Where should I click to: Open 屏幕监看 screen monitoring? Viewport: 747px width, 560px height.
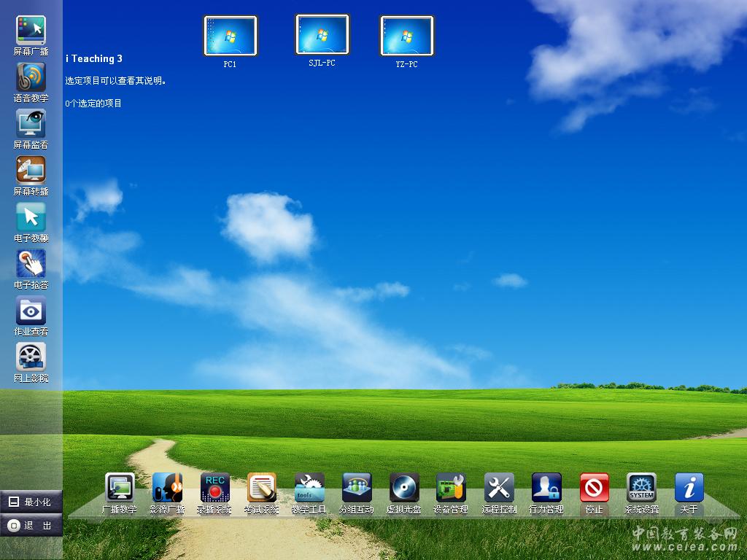[x=31, y=124]
